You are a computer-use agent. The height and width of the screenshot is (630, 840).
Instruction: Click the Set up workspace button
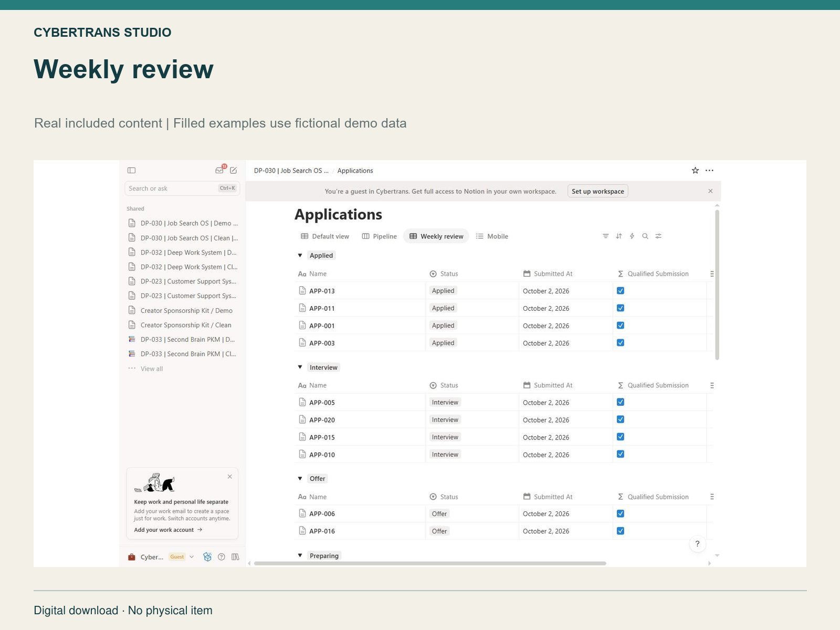pyautogui.click(x=598, y=191)
